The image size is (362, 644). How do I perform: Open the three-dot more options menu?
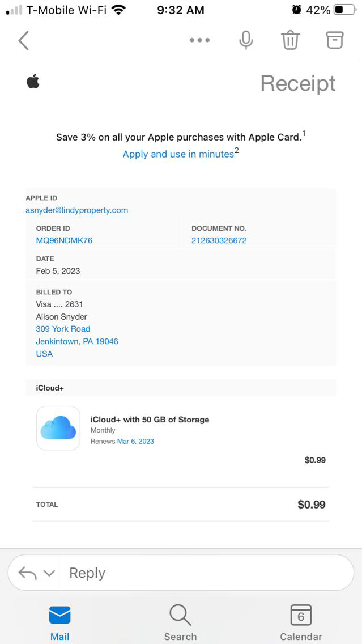tap(199, 41)
